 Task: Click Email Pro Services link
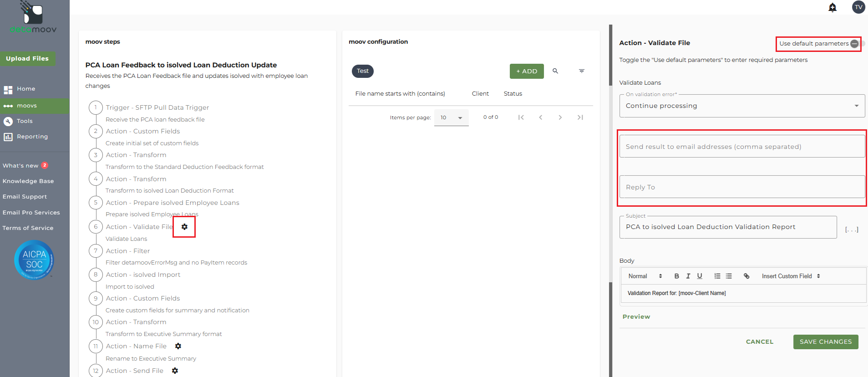point(31,213)
